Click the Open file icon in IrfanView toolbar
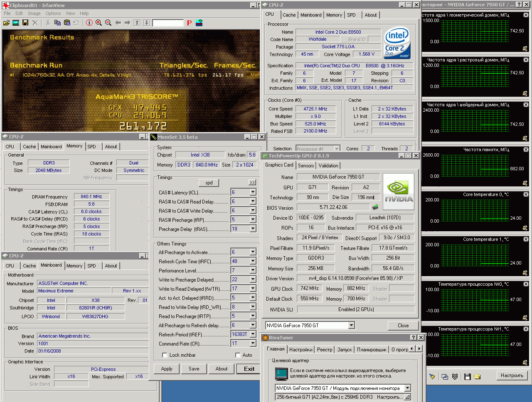Image resolution: width=532 pixels, height=402 pixels. pos(6,23)
